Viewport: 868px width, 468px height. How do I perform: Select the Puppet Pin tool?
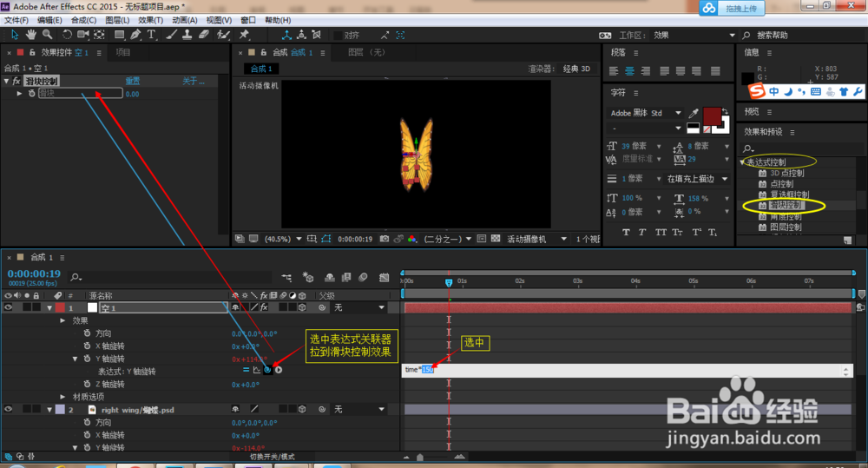point(244,35)
